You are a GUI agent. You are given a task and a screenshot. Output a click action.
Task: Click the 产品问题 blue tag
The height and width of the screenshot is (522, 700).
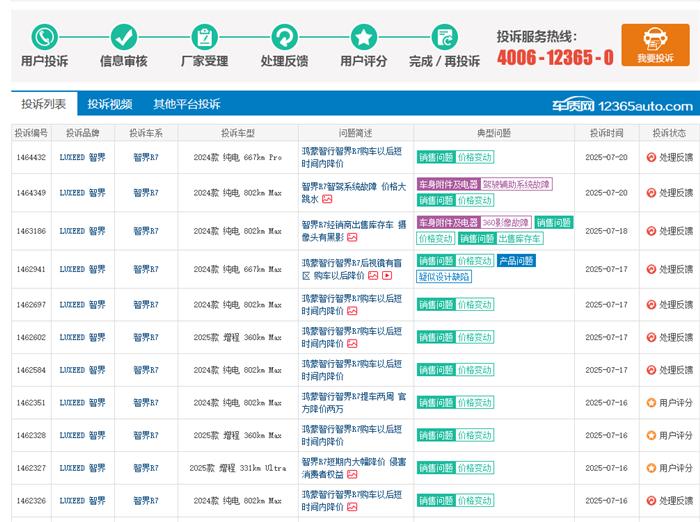click(516, 261)
